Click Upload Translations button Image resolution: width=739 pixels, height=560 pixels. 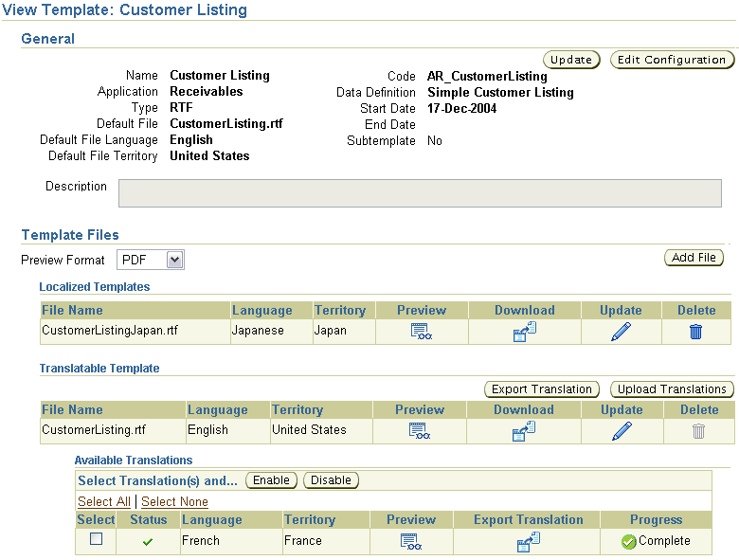[x=672, y=389]
